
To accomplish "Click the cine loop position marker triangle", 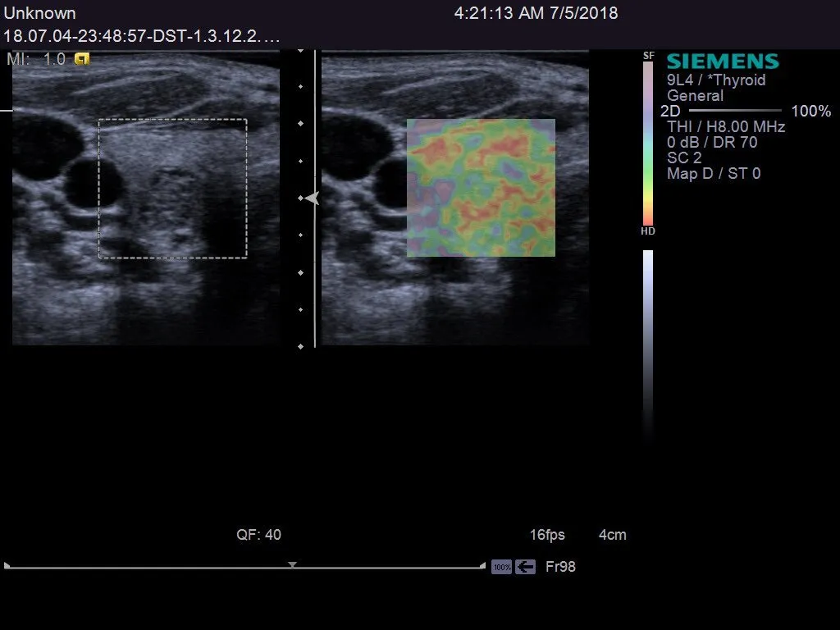I will click(x=292, y=564).
